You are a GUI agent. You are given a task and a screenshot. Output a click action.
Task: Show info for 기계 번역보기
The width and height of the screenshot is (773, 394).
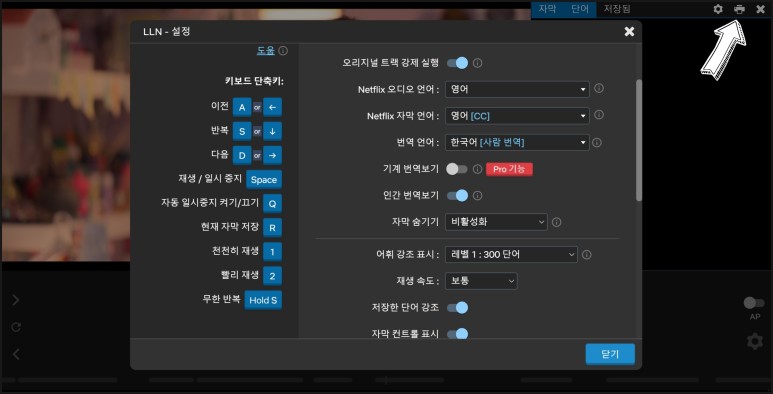pos(477,169)
